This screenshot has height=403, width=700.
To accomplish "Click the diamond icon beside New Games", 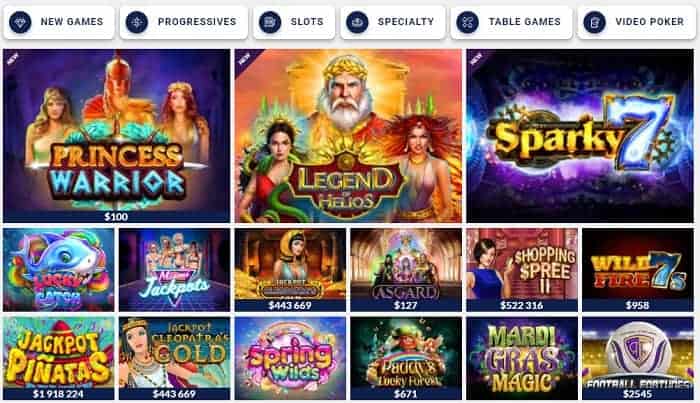I will point(20,22).
